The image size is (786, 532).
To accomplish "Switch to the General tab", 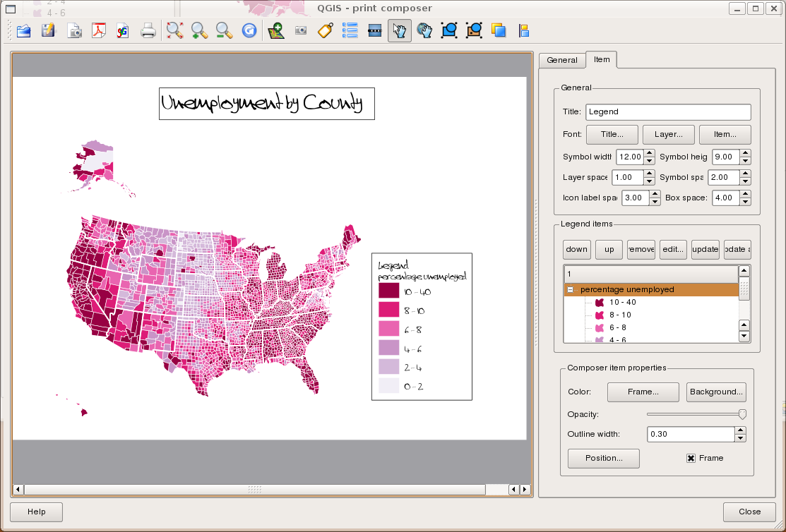I will [x=562, y=60].
